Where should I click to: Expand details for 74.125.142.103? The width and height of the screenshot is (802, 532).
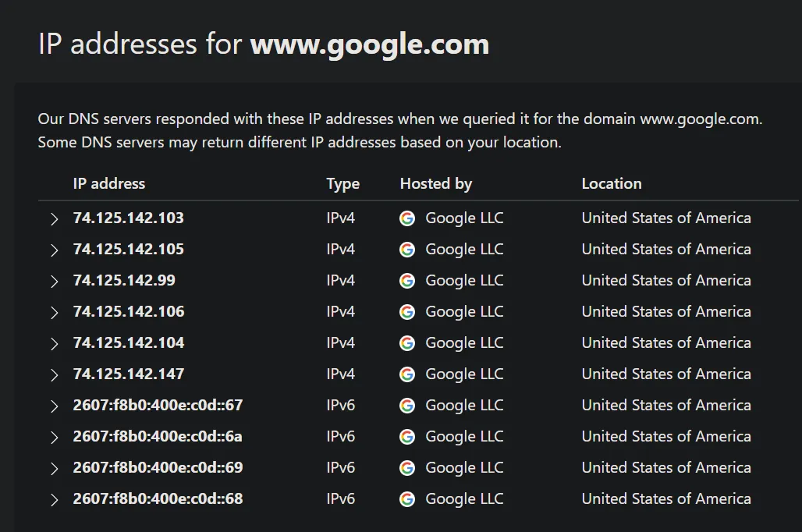point(53,219)
